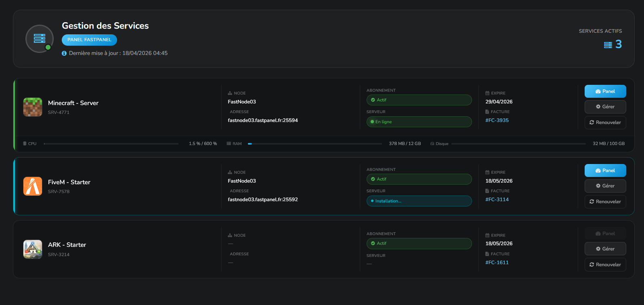Click the CPU chip icon
The width and height of the screenshot is (644, 305).
click(25, 144)
